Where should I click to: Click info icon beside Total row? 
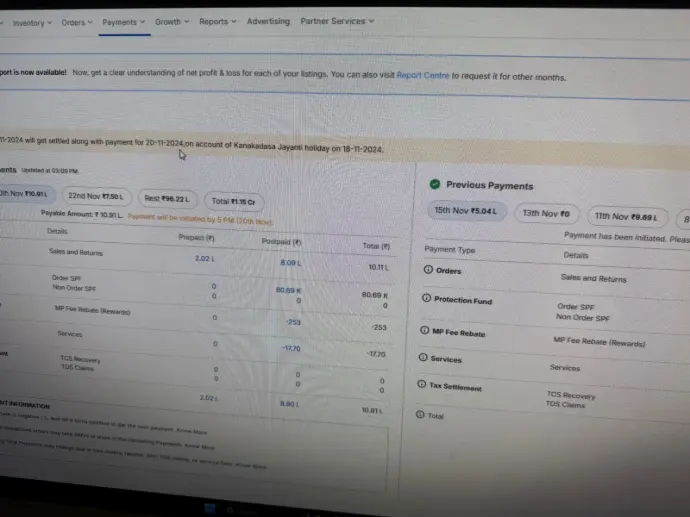(419, 415)
